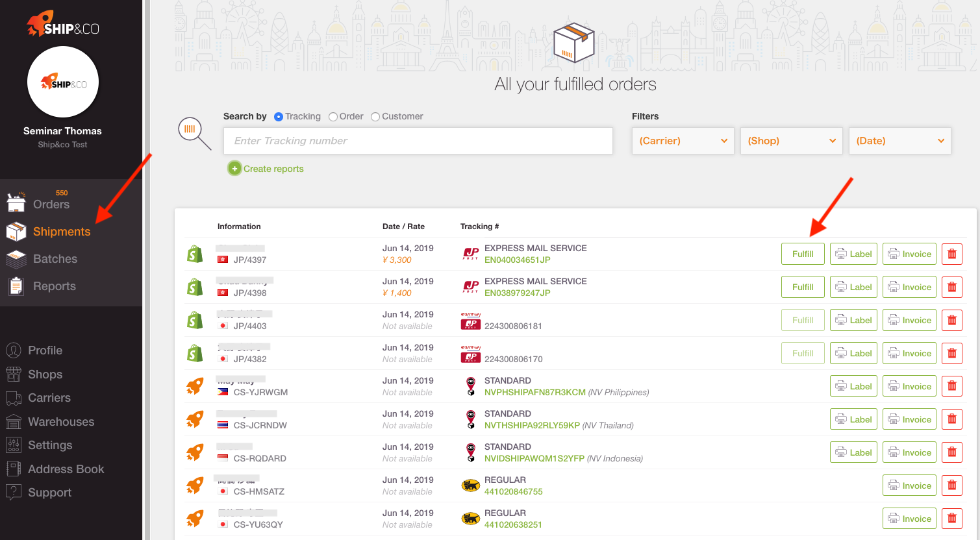Print Label for order JP/4403
The image size is (980, 540).
(853, 320)
